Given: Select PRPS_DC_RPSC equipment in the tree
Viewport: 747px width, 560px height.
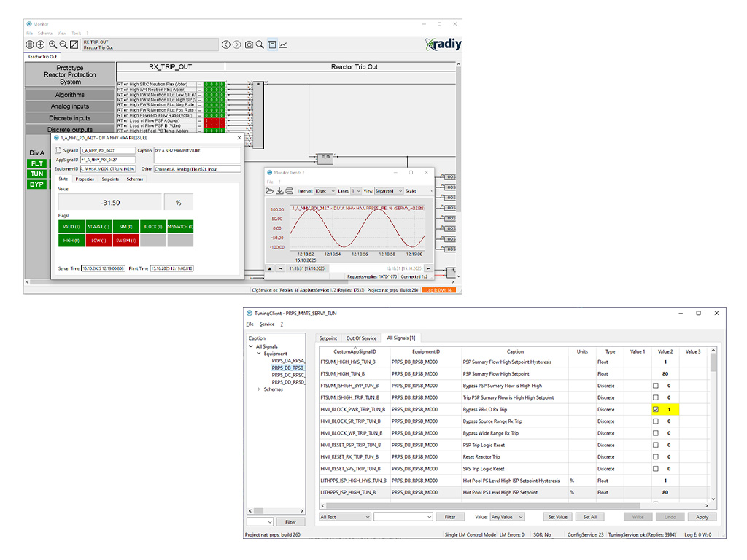Looking at the screenshot, I should [287, 375].
